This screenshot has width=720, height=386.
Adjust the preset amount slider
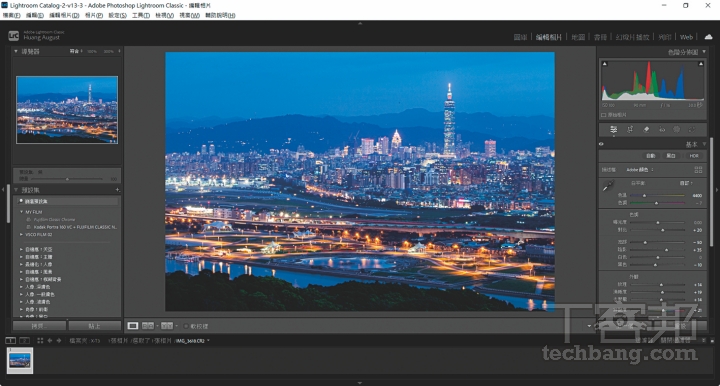click(x=67, y=179)
